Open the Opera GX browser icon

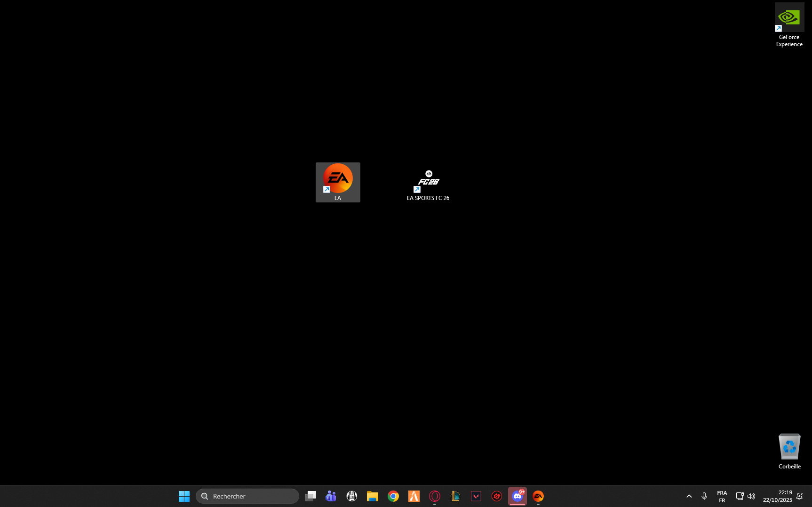(435, 496)
